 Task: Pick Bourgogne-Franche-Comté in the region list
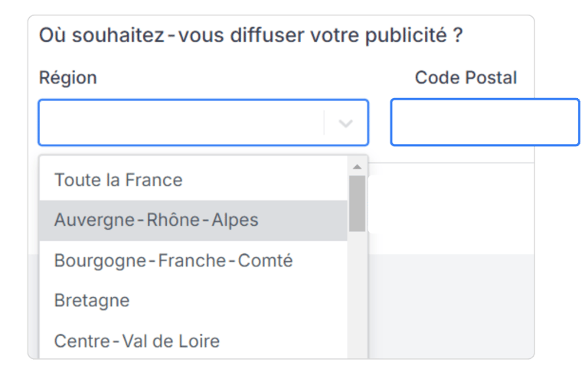click(173, 260)
